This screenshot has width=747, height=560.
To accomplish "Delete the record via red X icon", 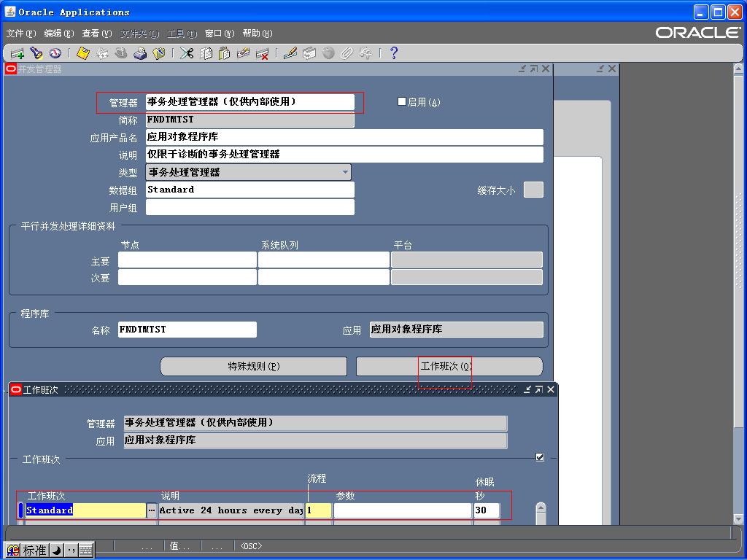I will click(262, 53).
